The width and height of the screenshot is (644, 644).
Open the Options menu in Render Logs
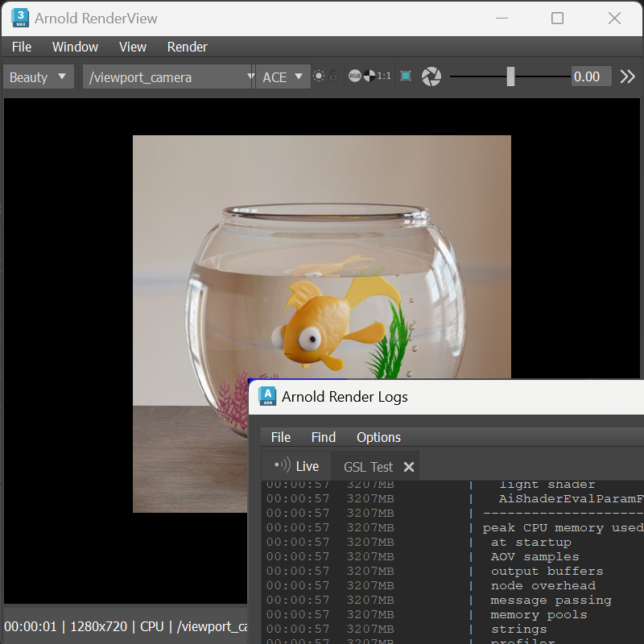tap(378, 437)
